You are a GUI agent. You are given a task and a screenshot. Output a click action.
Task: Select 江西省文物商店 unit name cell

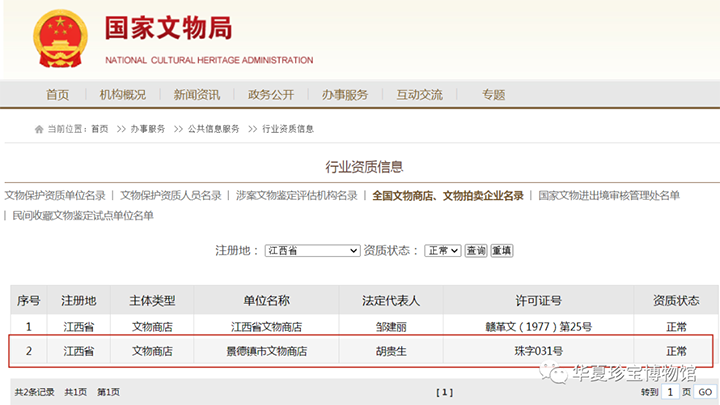(266, 327)
